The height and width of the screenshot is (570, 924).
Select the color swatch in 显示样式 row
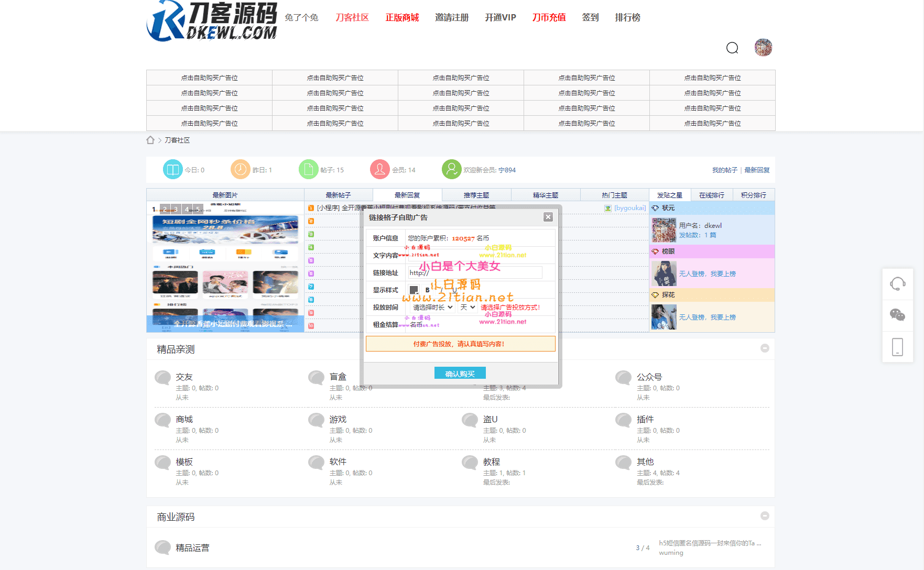pos(414,290)
